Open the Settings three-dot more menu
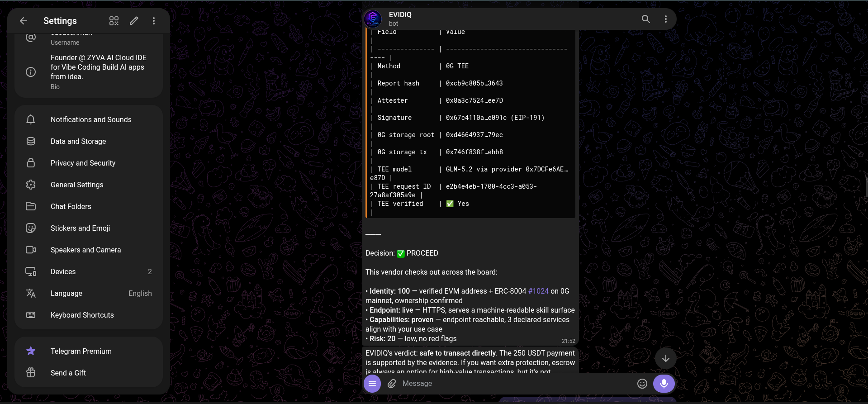This screenshot has width=868, height=404. [x=154, y=21]
